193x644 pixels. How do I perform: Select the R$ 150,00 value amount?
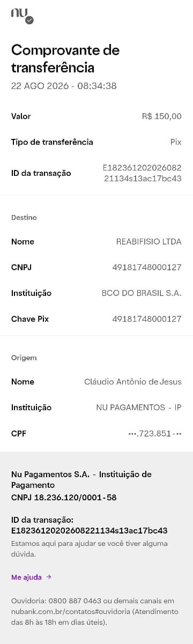[x=162, y=116]
